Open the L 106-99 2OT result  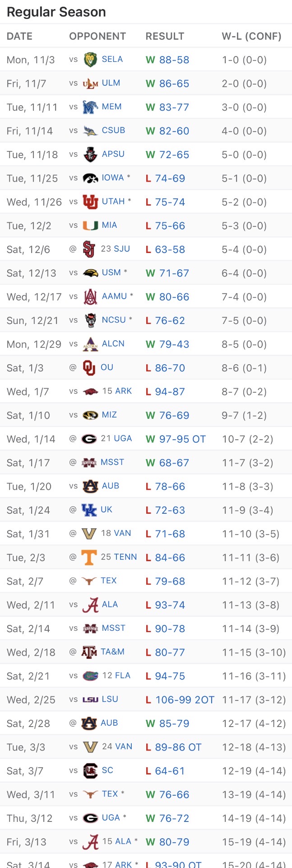(x=180, y=700)
